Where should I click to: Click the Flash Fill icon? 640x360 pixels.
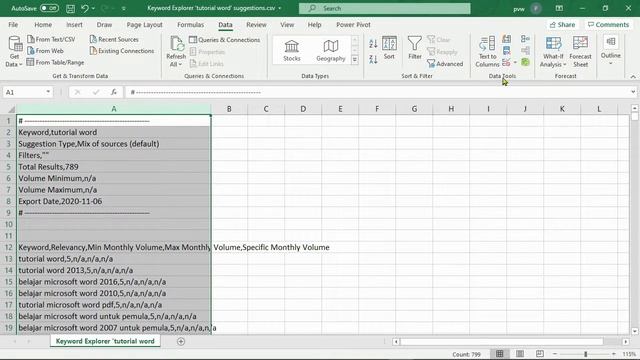pos(507,39)
